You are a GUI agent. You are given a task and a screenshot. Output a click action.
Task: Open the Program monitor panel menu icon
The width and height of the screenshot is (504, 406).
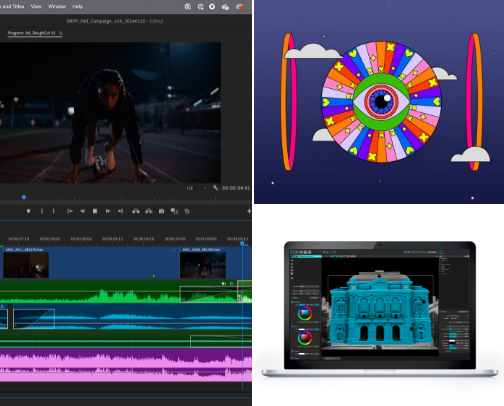(x=61, y=33)
